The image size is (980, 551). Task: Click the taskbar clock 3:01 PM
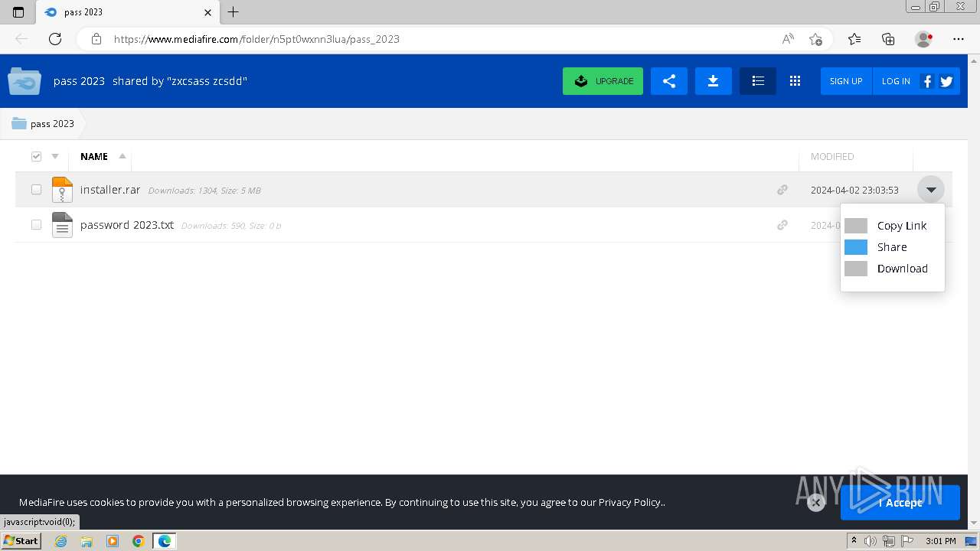coord(940,541)
